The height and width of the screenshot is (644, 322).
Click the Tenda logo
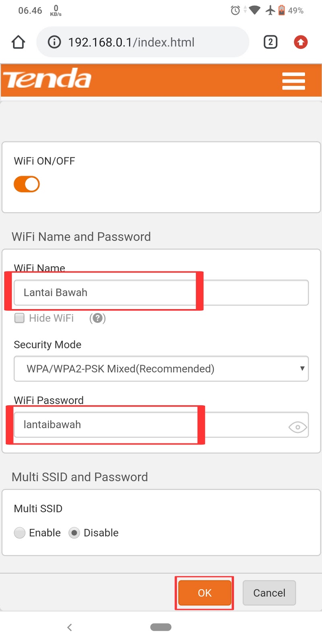(x=47, y=79)
